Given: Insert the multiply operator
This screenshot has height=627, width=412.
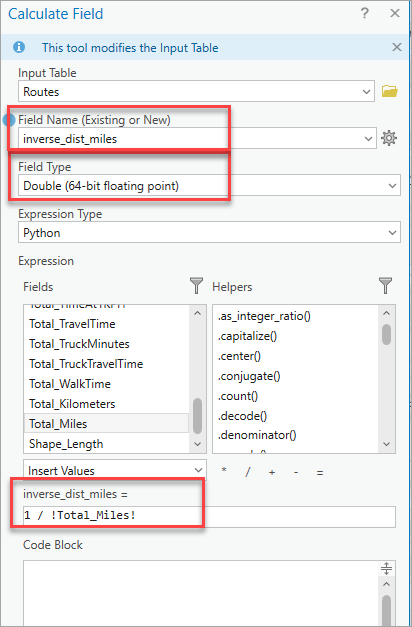Looking at the screenshot, I should pos(224,471).
